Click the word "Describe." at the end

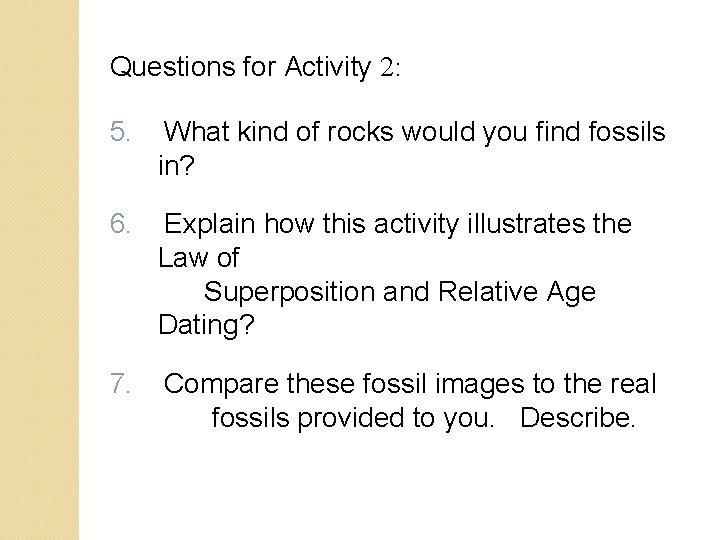pos(578,418)
